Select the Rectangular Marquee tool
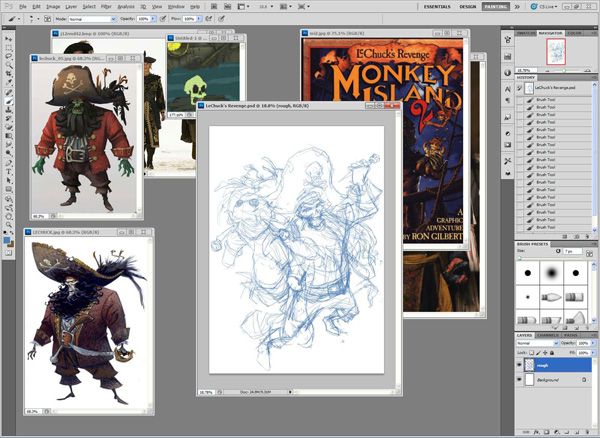Image resolution: width=600 pixels, height=438 pixels. [x=8, y=48]
